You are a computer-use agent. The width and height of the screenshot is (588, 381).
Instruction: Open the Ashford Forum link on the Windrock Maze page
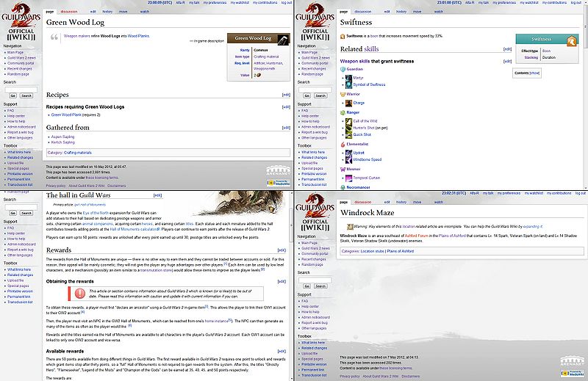417,236
